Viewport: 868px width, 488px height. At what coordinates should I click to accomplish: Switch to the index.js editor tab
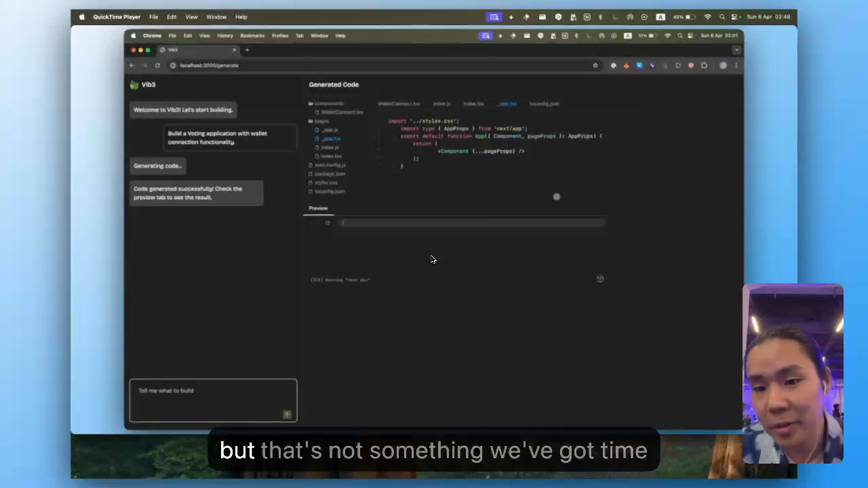pos(441,104)
